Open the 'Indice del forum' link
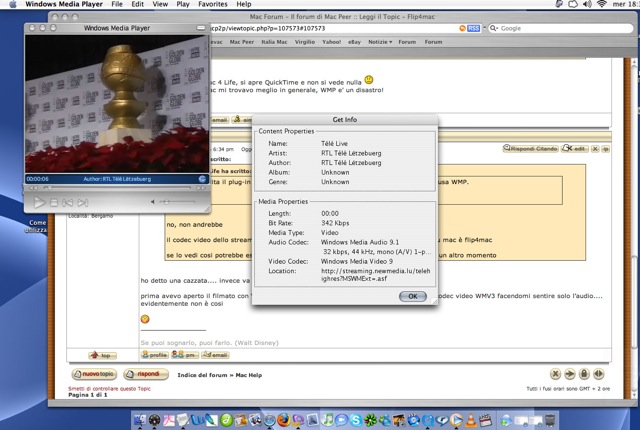 coord(202,375)
